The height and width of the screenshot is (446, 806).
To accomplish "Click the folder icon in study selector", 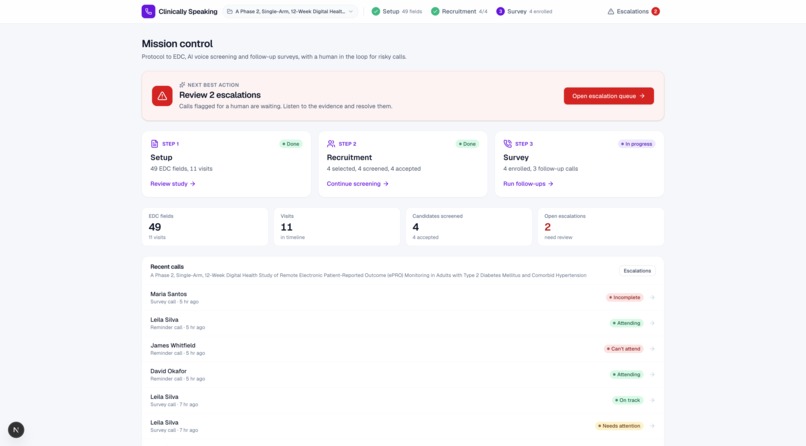I will coord(230,11).
